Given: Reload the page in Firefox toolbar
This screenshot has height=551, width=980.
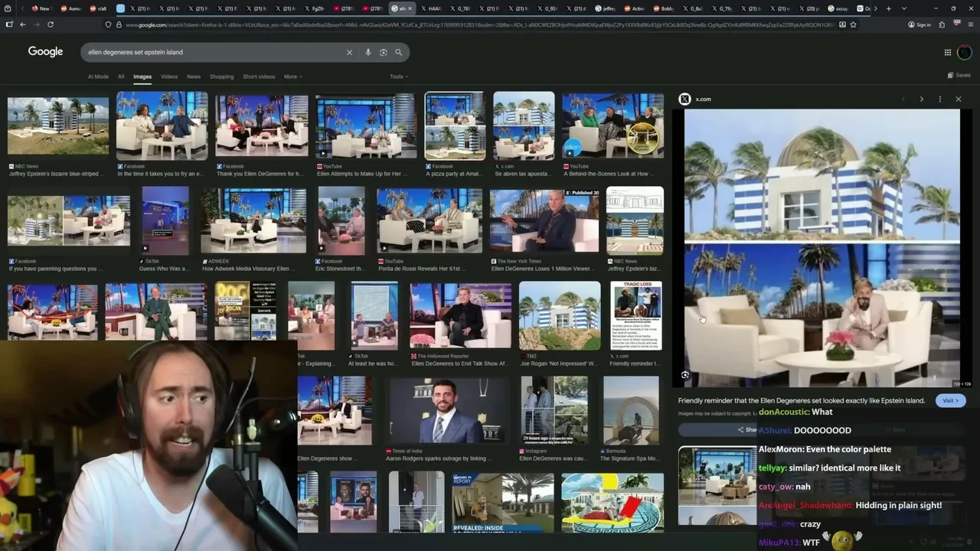Looking at the screenshot, I should click(x=51, y=24).
